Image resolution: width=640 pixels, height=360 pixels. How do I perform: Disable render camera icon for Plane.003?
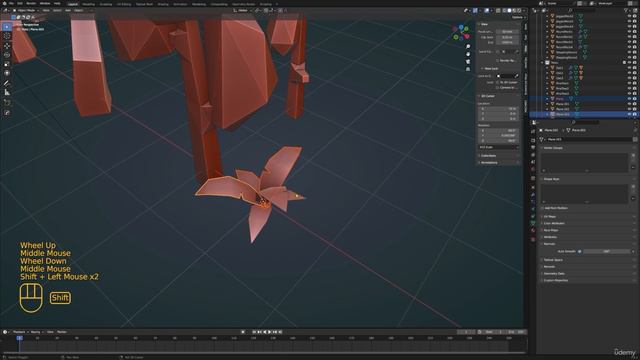tap(635, 114)
